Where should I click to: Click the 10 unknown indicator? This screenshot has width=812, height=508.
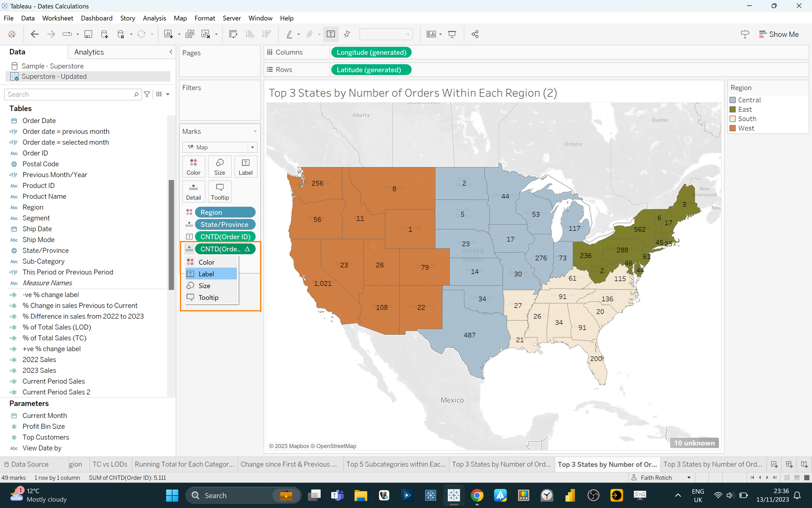(694, 443)
